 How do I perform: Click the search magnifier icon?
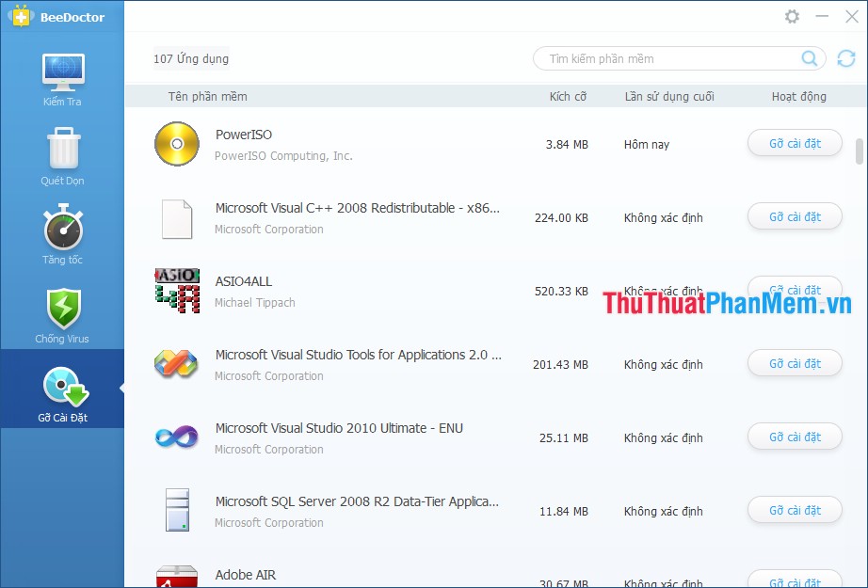coord(808,58)
